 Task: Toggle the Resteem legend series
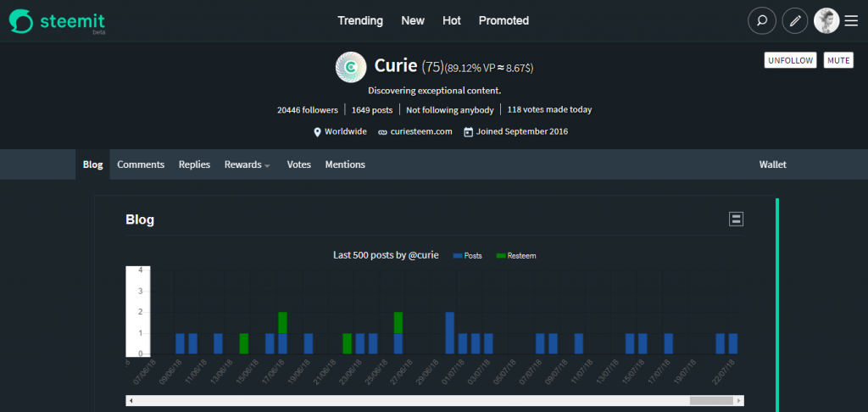(x=516, y=256)
